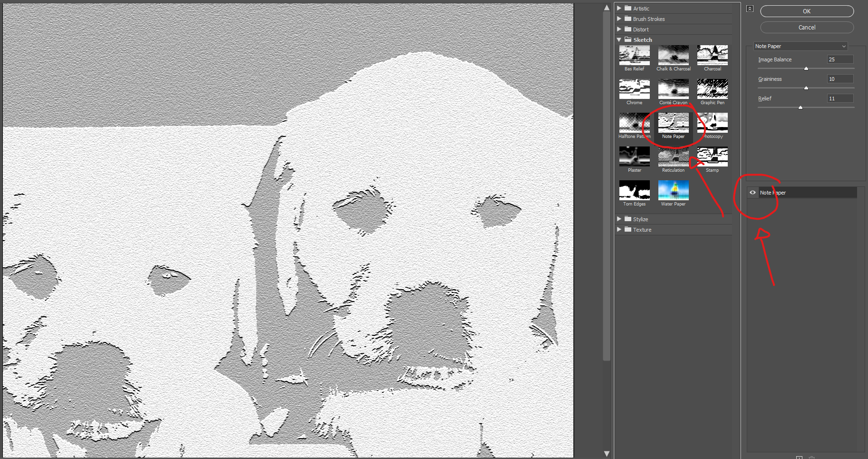Choose the Torn Edges filter
Viewport: 868px width, 459px height.
pyautogui.click(x=634, y=190)
